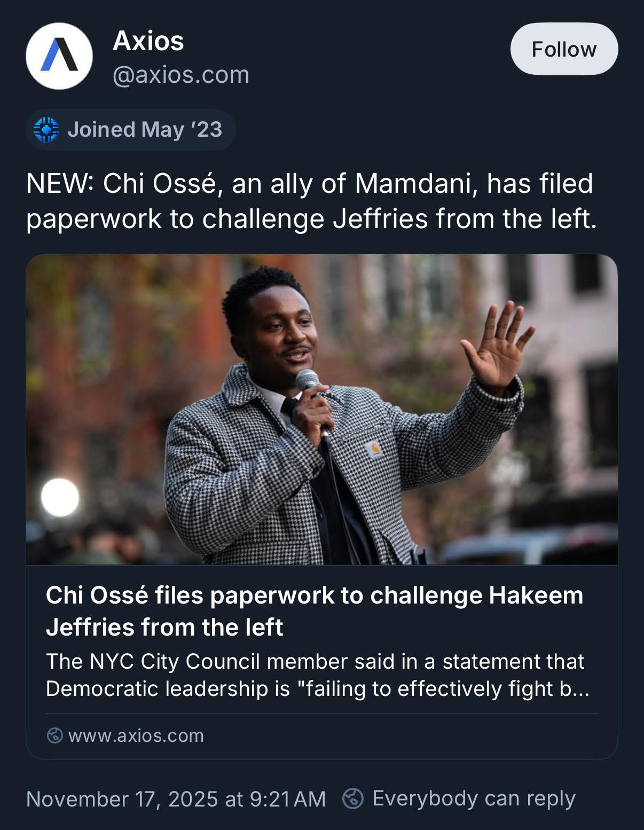Click the article description about NYC Council member
The image size is (644, 830).
[318, 675]
